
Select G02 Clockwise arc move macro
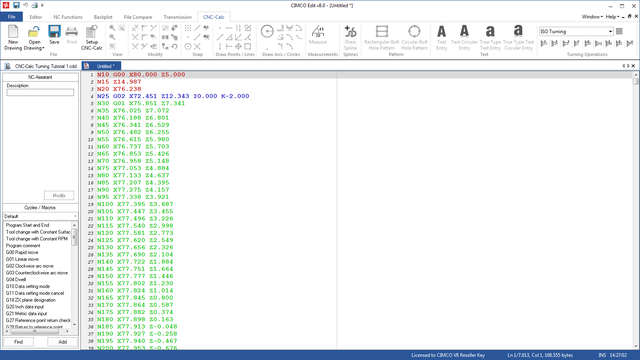(x=29, y=266)
